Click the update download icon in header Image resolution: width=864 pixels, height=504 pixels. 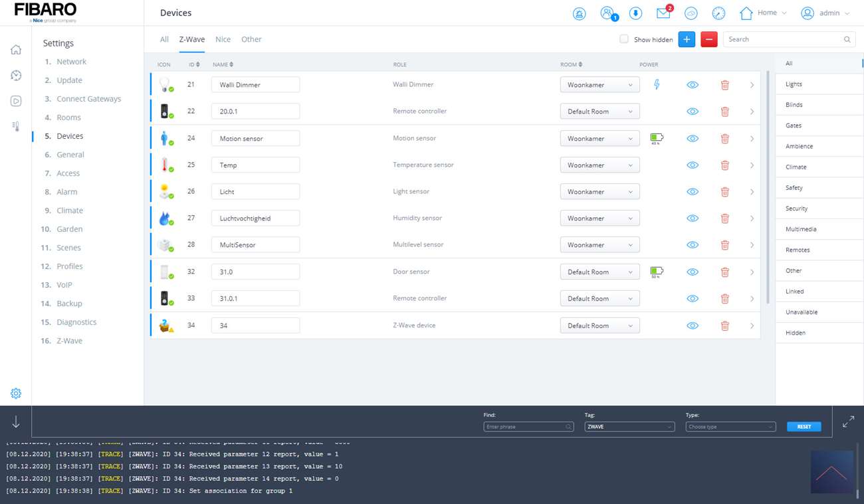coord(635,13)
